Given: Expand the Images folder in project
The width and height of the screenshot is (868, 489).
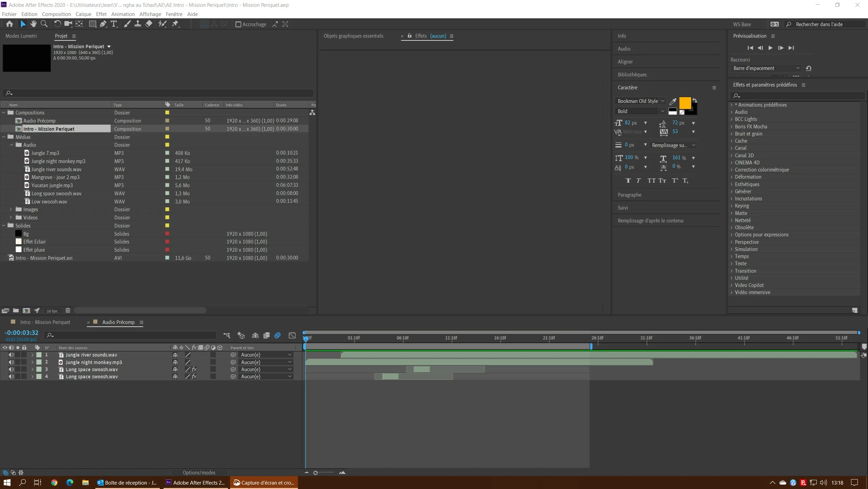Looking at the screenshot, I should [11, 210].
